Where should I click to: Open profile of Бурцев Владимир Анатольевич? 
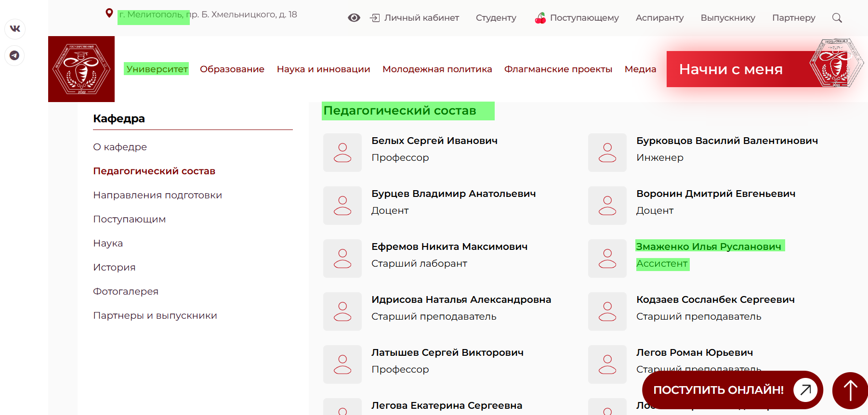click(453, 194)
